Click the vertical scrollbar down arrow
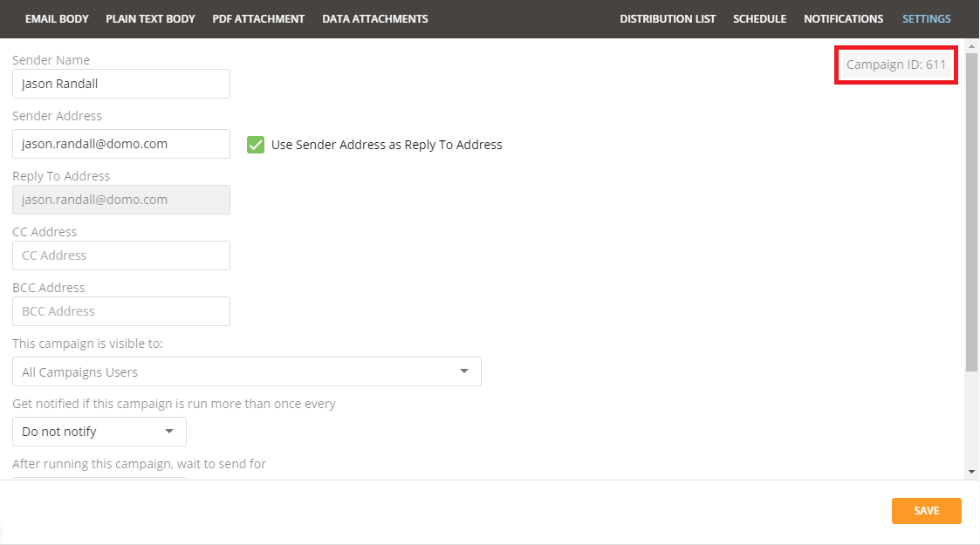 pos(971,469)
